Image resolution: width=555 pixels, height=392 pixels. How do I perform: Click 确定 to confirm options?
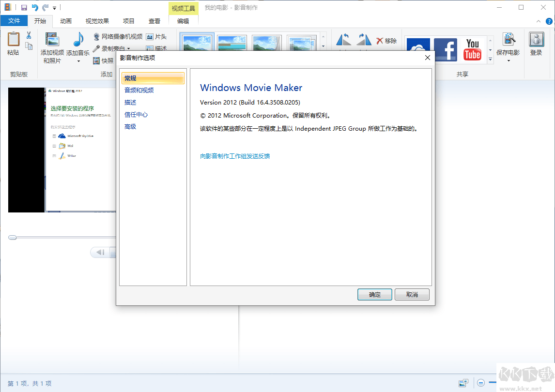click(x=374, y=294)
